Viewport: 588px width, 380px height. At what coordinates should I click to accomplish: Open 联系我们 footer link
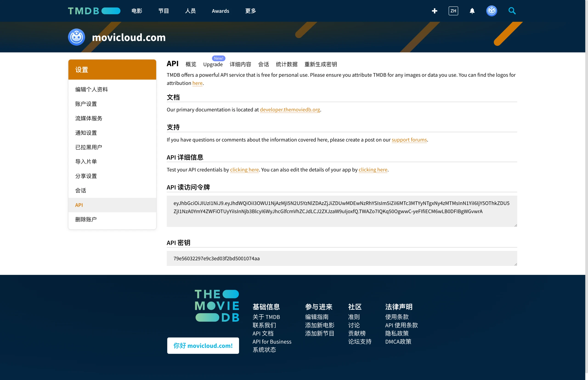click(264, 325)
